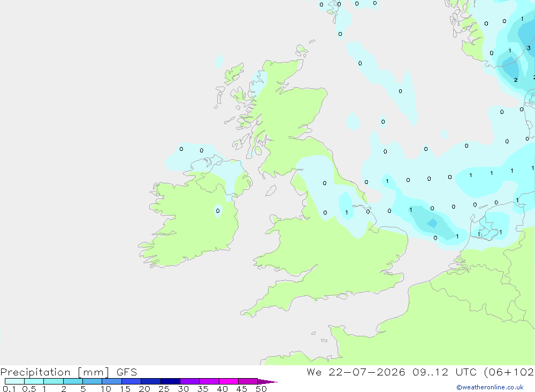The image size is (535, 392).
Task: Click the 20–25 mm legend color swatch
Action: pos(151,381)
